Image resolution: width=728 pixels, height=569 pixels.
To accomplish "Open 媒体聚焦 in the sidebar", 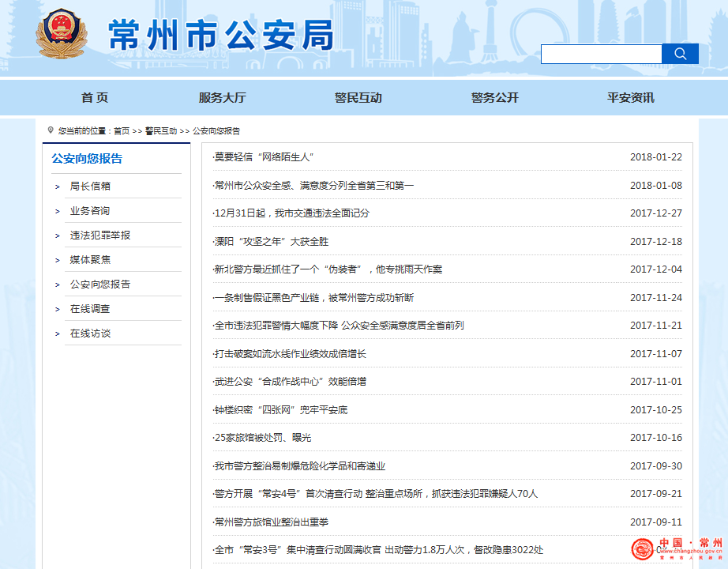I will coord(90,260).
